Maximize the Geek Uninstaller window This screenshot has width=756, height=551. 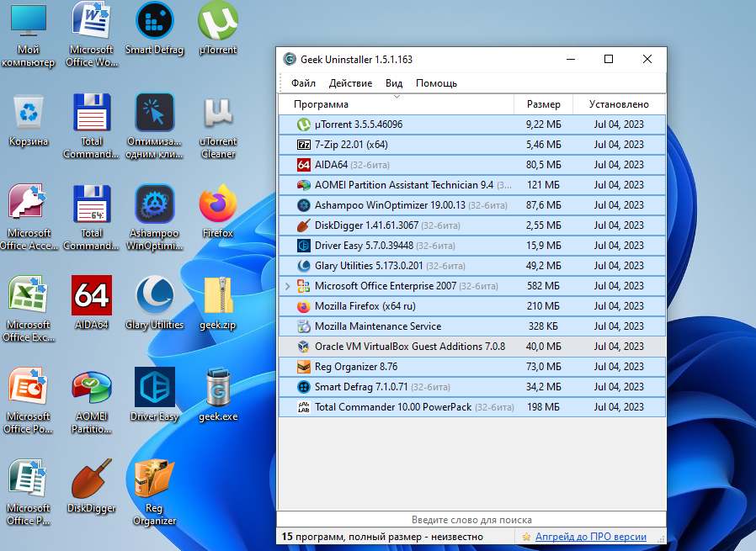(609, 59)
